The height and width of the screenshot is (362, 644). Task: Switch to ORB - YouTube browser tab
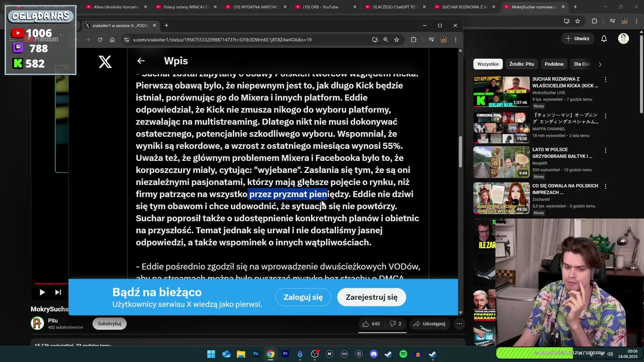pyautogui.click(x=325, y=7)
